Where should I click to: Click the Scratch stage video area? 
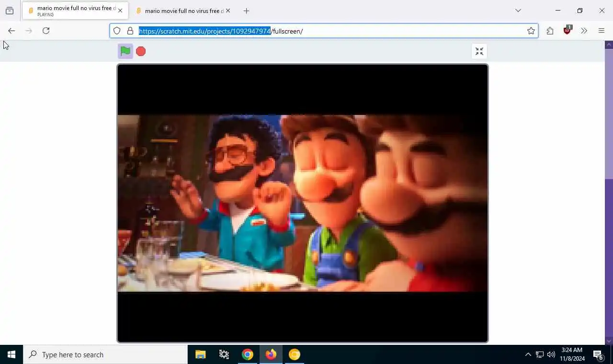coord(303,203)
